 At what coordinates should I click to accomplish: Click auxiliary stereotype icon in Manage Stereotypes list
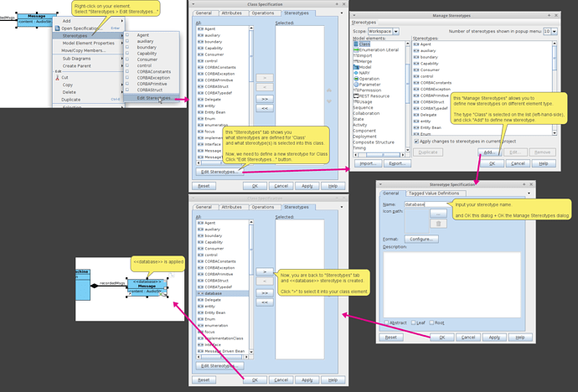click(416, 50)
